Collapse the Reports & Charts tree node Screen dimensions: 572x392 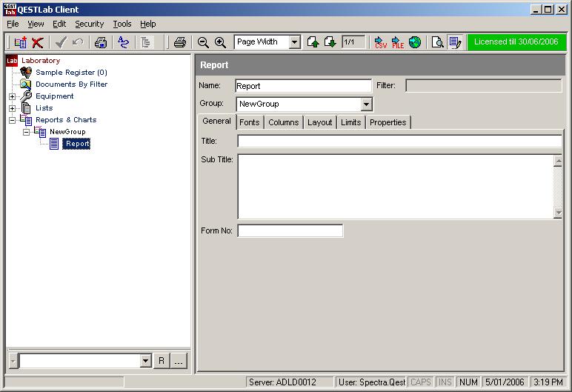12,120
